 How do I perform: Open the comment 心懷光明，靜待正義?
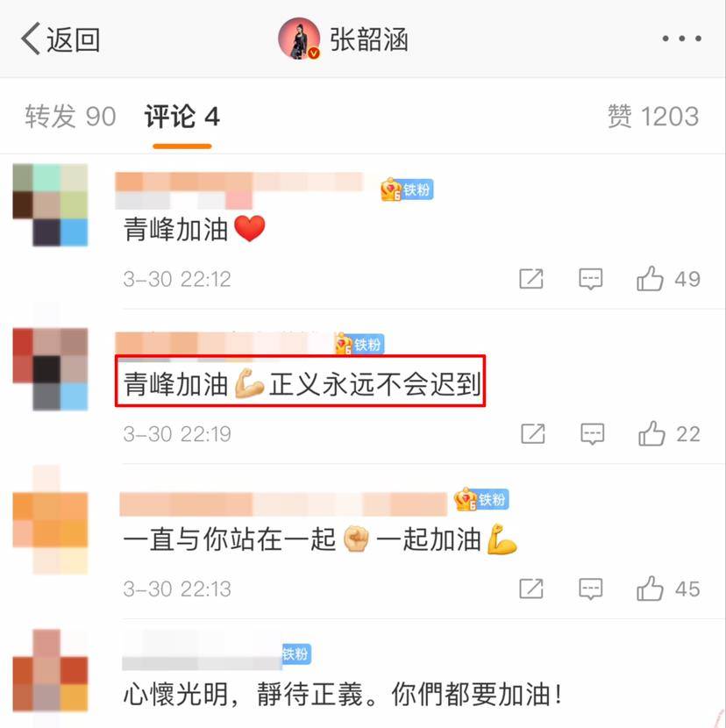(342, 695)
